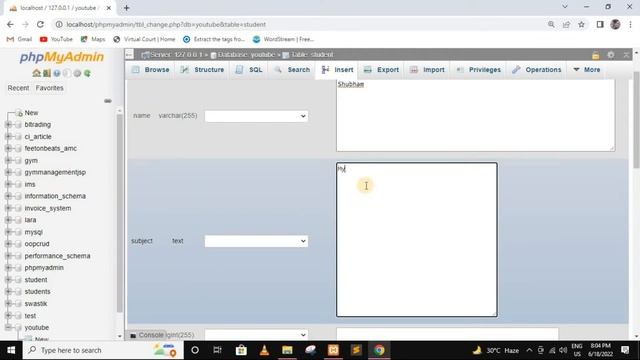Open the Windows Start menu
Screen dimensions: 640x360
[11, 350]
